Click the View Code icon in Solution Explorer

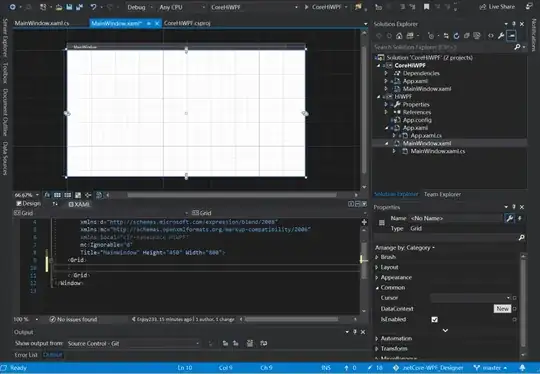(x=491, y=36)
